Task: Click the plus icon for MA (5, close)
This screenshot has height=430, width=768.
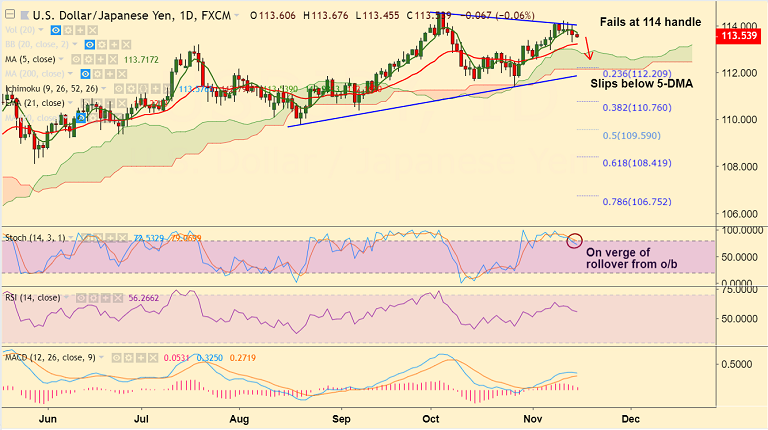Action: coord(100,59)
